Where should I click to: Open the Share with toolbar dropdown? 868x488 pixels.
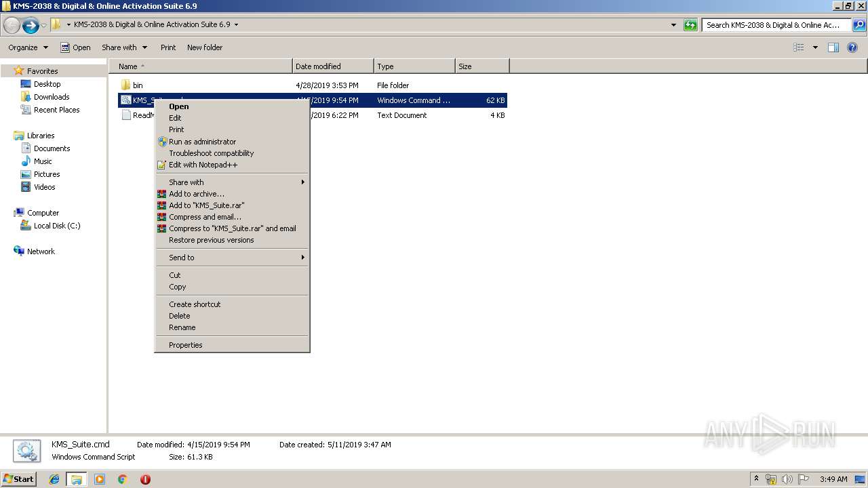[124, 47]
